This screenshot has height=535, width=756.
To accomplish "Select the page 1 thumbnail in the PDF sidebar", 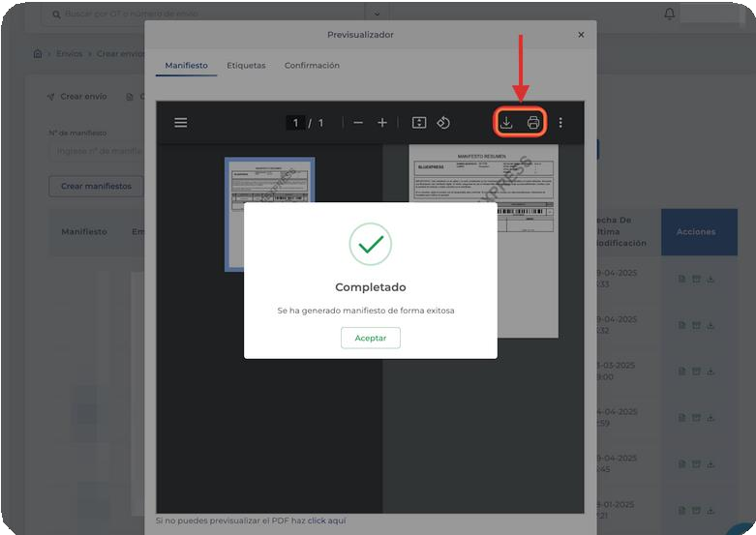I will [269, 214].
